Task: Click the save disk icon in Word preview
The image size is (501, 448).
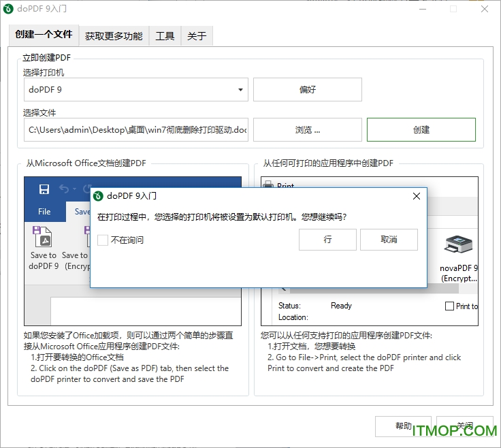Action: click(x=44, y=189)
